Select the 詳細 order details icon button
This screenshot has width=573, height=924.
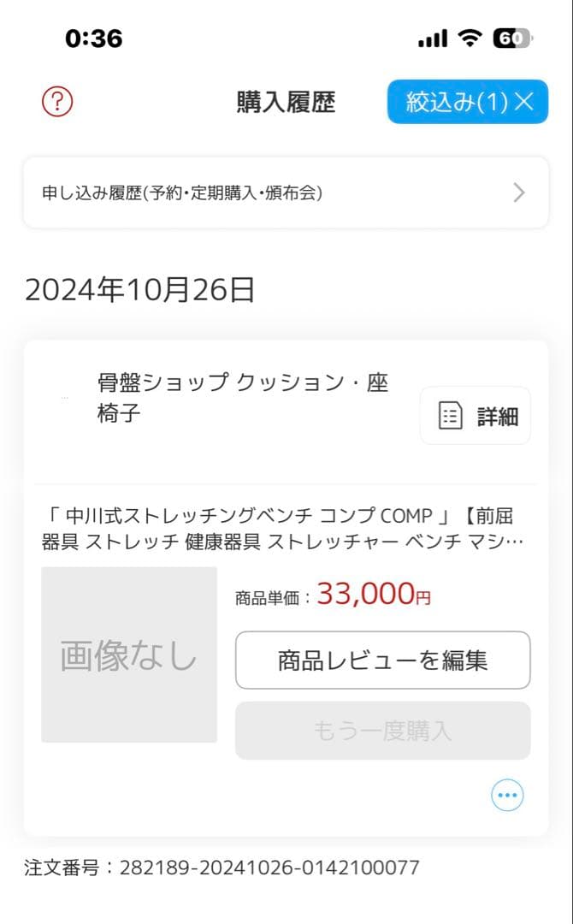[475, 415]
